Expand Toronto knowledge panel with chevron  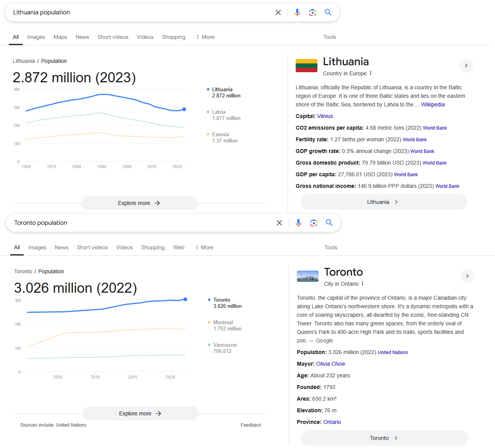(x=467, y=276)
